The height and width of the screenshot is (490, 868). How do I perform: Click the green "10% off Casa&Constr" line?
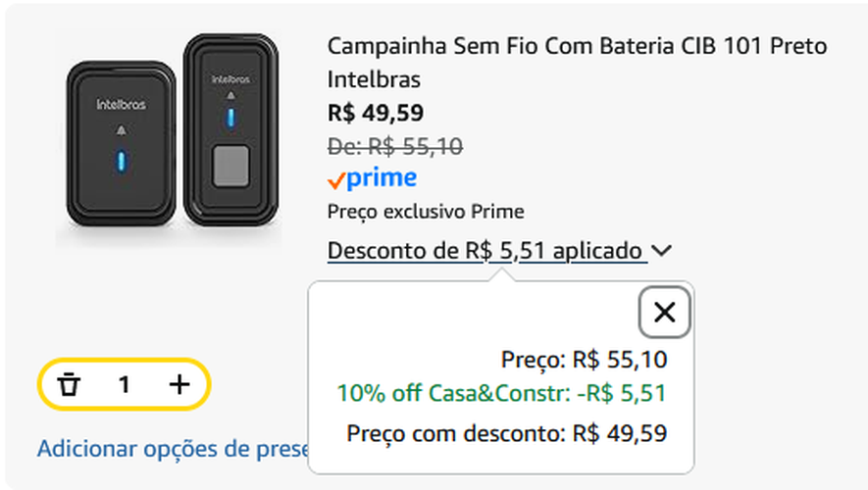[501, 394]
